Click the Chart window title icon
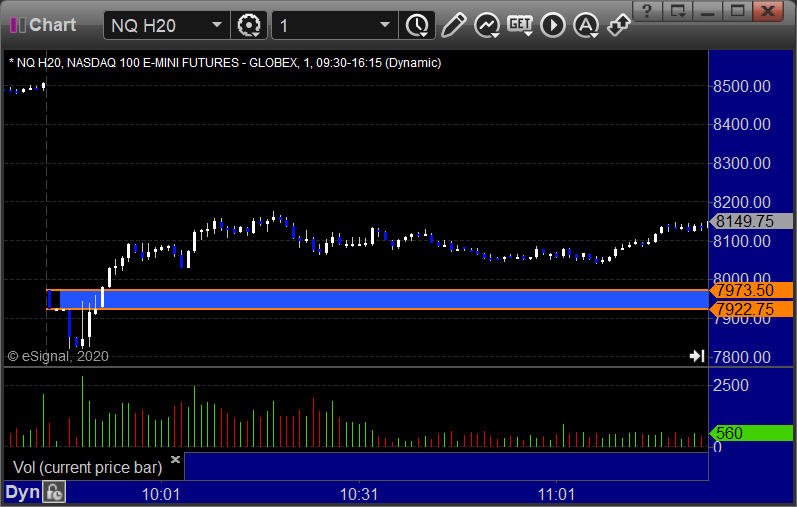 (18, 25)
